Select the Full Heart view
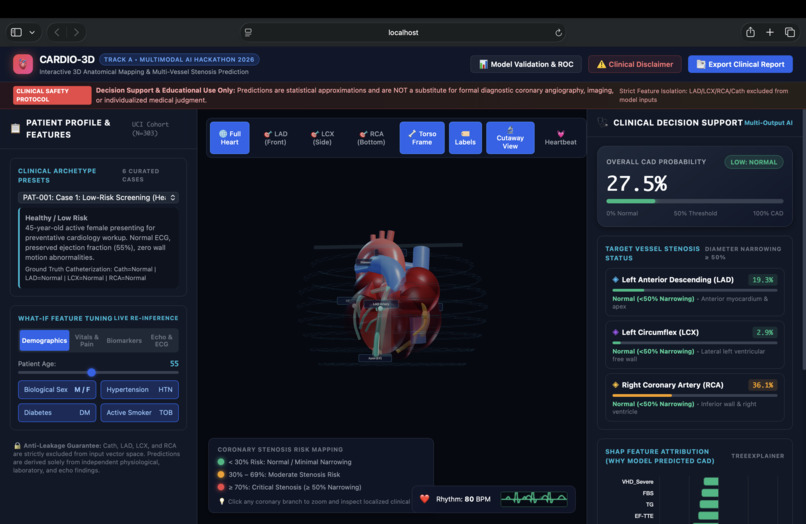 (230, 138)
